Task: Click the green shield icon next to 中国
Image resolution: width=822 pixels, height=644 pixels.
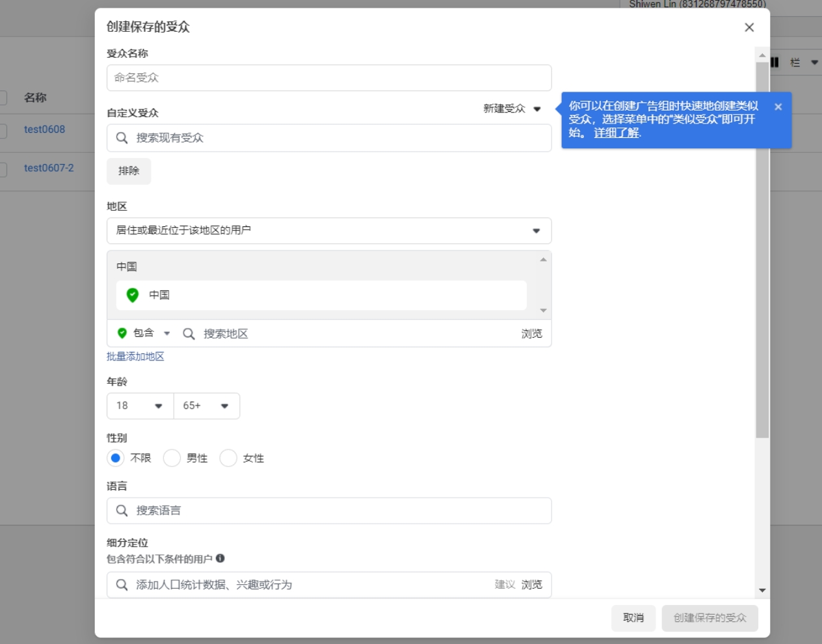Action: [133, 295]
